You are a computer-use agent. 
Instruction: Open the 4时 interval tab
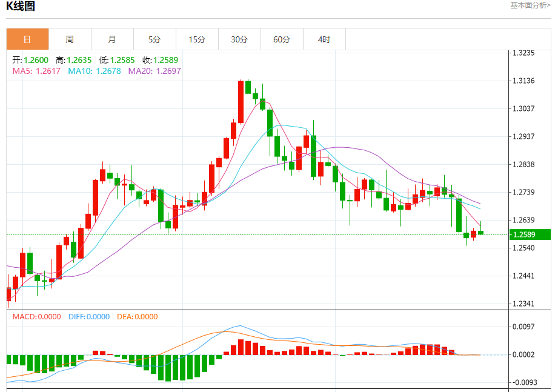pos(324,39)
